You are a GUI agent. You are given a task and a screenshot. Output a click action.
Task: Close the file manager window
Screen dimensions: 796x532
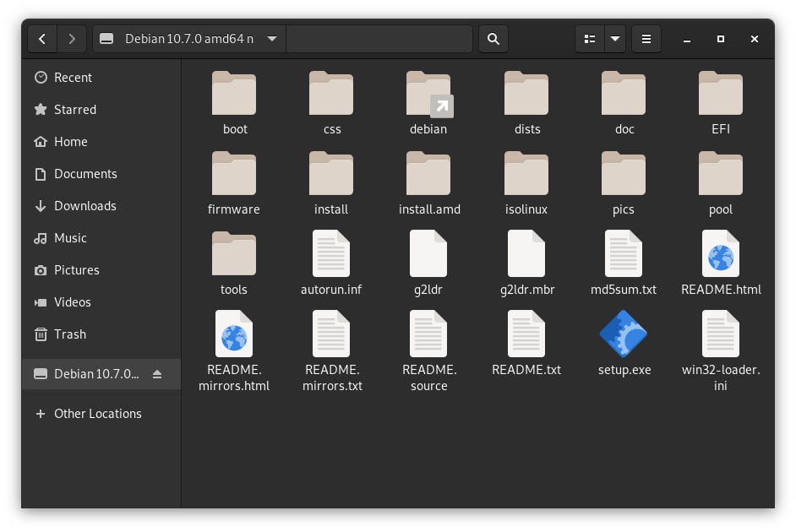(x=755, y=39)
